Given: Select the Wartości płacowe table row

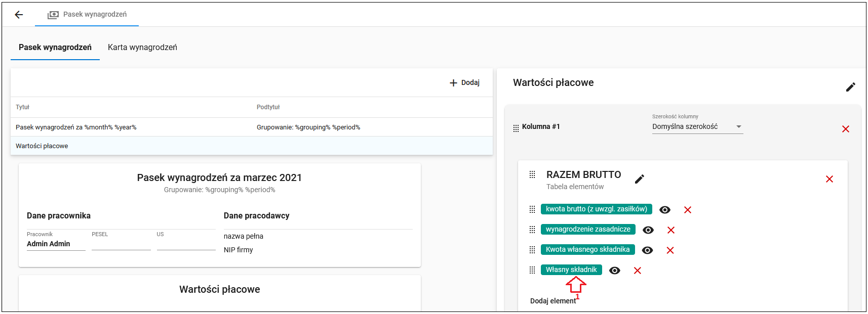Looking at the screenshot, I should coord(252,146).
